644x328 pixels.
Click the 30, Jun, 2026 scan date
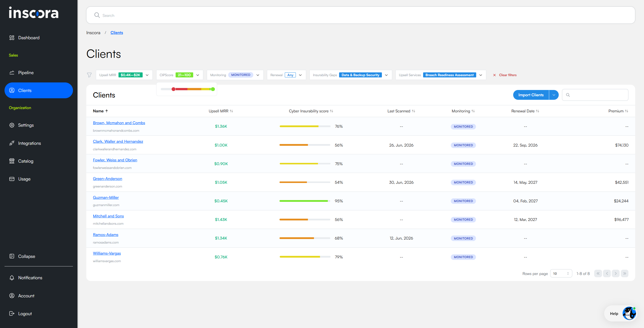tap(401, 182)
